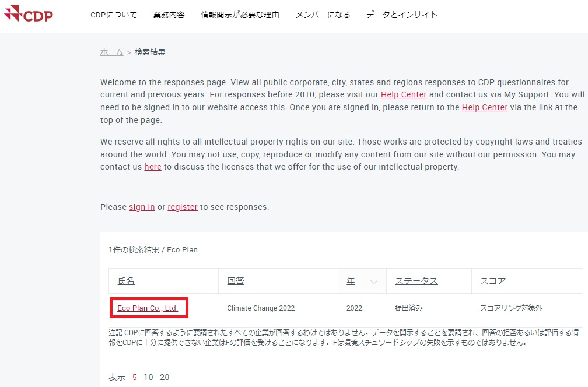
Task: Follow the 'register' link
Action: tap(183, 207)
